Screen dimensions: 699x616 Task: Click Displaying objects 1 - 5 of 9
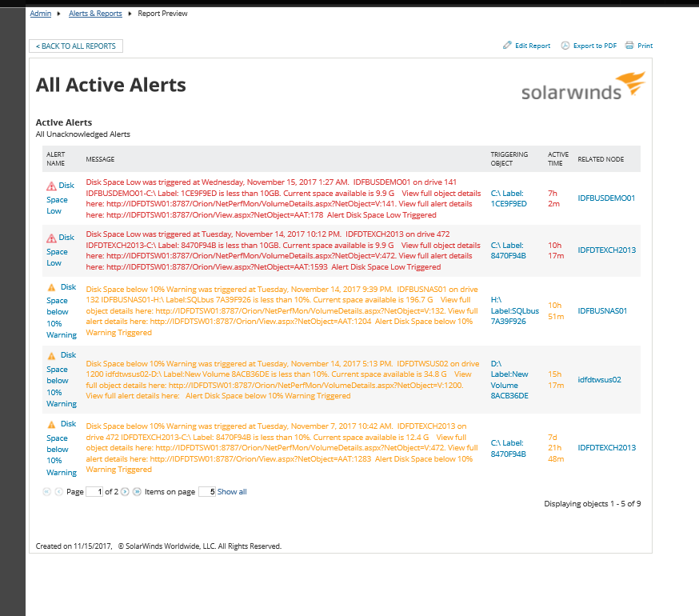(593, 503)
